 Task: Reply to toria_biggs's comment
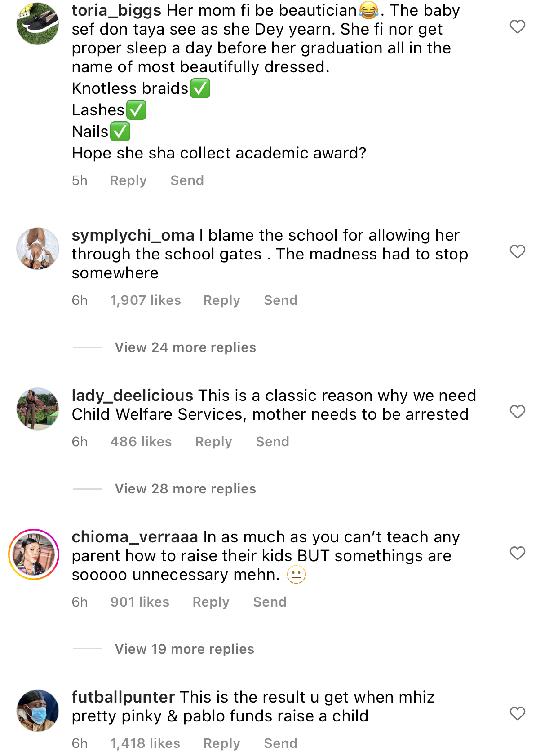(128, 180)
